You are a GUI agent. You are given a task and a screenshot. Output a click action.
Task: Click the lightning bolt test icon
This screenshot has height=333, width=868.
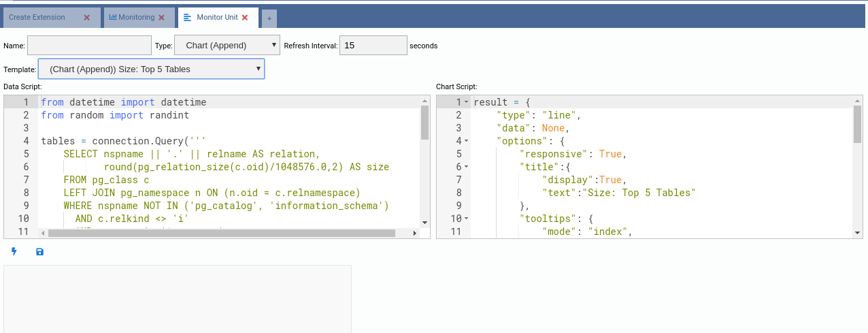point(14,252)
